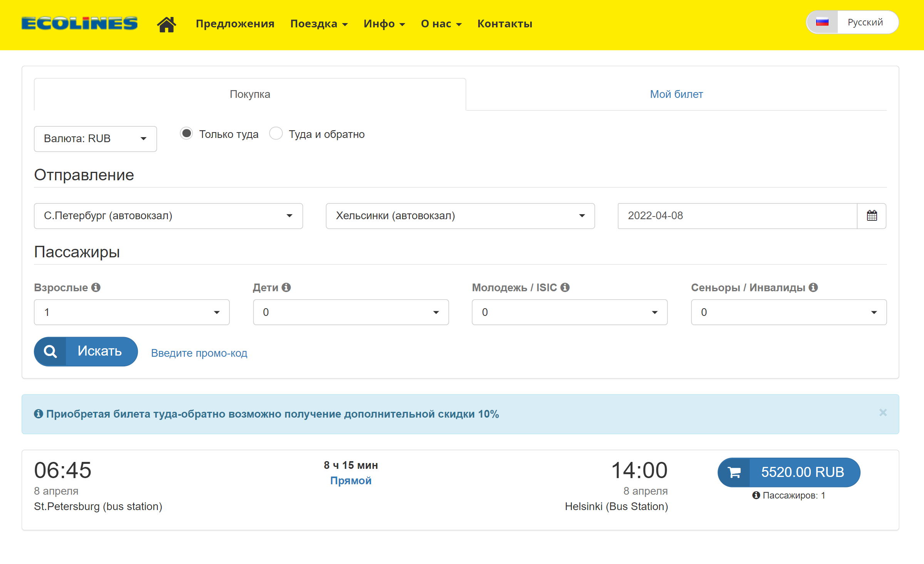Add the 5520.00 RUB ticket to cart
Screen dimensions: 924x564
click(x=788, y=472)
